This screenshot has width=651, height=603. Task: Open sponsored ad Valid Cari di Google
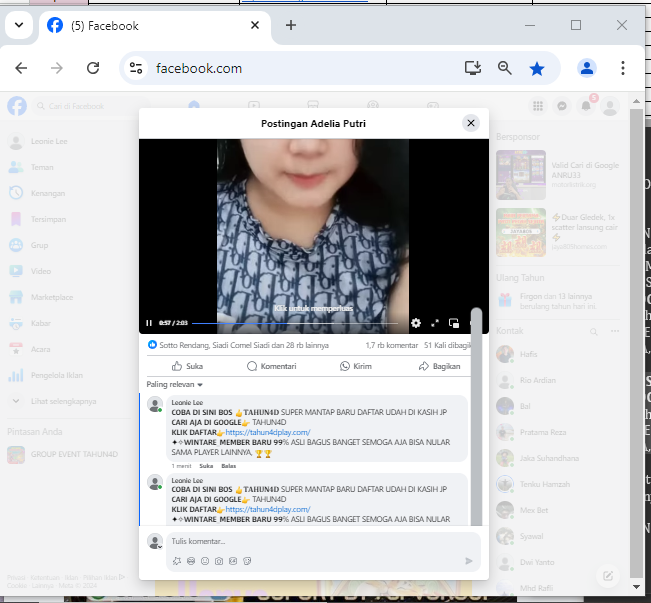coord(558,175)
